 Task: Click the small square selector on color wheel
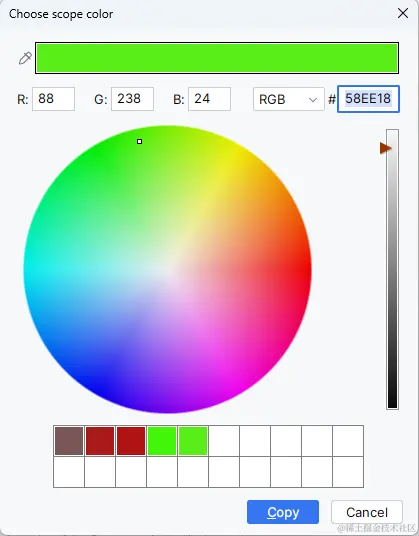tap(139, 141)
